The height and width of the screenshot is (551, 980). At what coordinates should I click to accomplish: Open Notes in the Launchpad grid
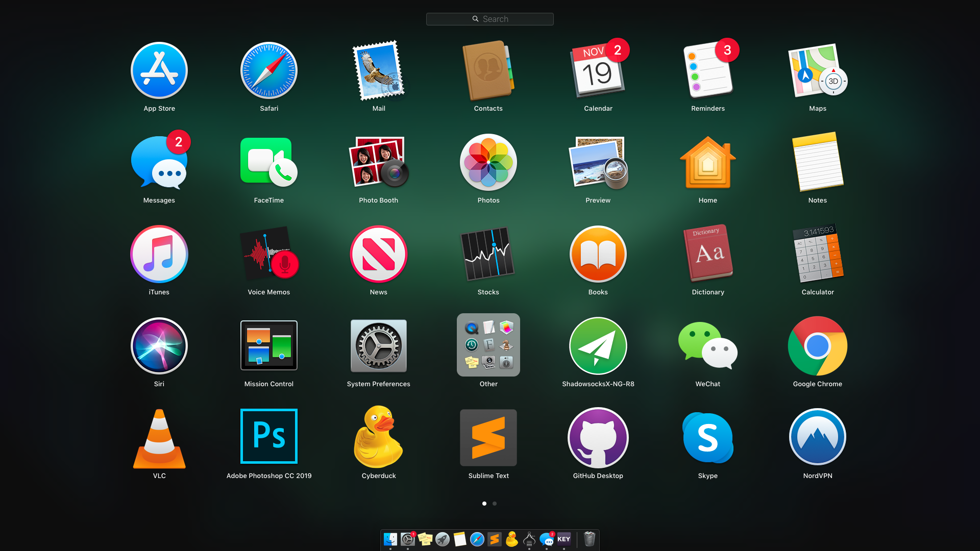pos(818,162)
